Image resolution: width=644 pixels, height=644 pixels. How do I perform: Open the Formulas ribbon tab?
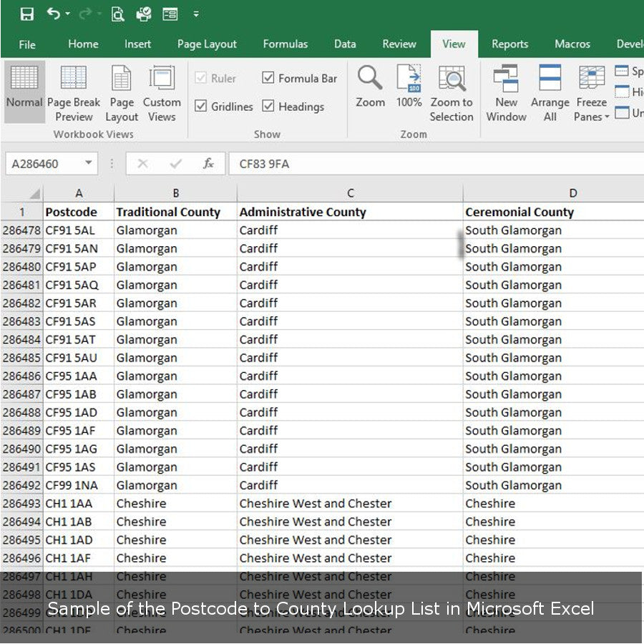[286, 44]
